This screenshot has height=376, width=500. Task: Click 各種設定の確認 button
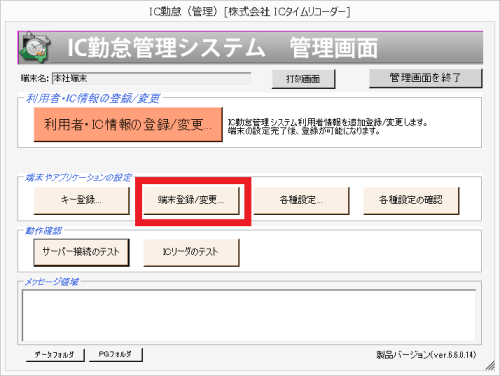tap(411, 200)
